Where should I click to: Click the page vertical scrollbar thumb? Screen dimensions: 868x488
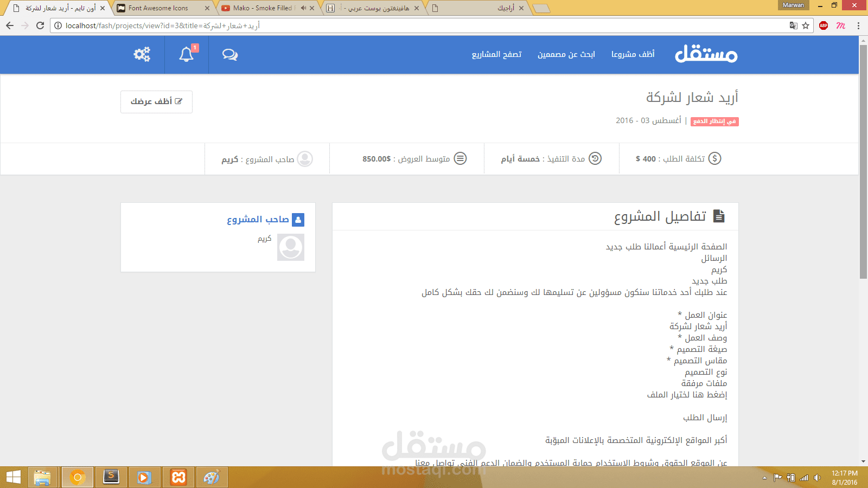pos(863,162)
